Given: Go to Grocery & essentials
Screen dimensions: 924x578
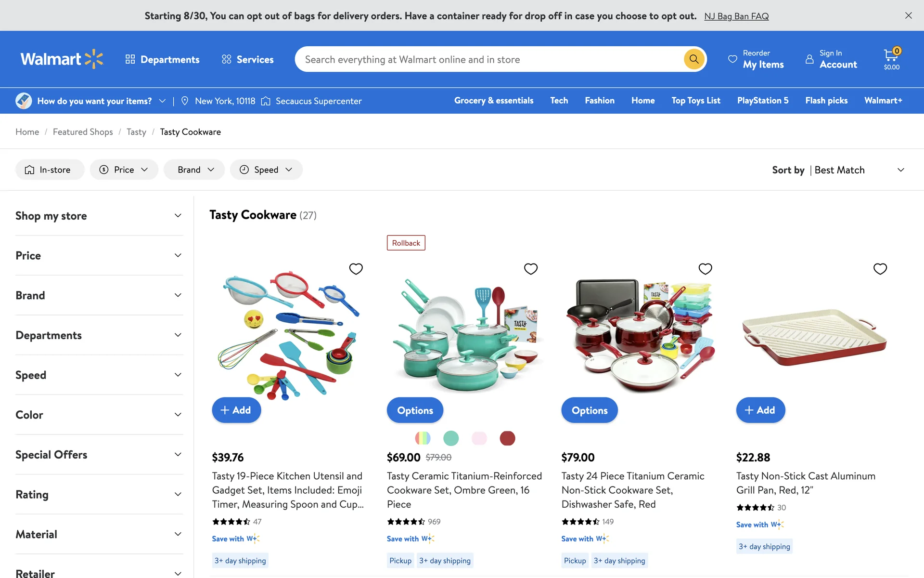Looking at the screenshot, I should pyautogui.click(x=493, y=100).
